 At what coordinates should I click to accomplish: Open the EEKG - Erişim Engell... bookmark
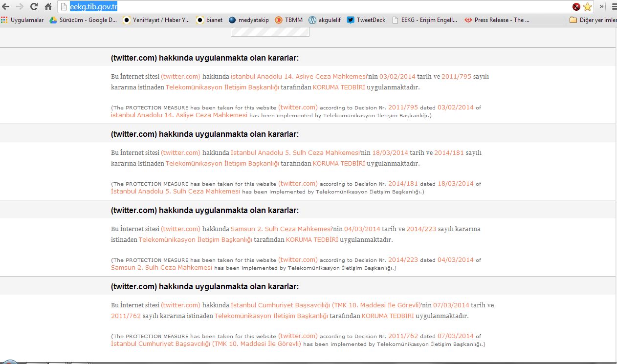425,20
